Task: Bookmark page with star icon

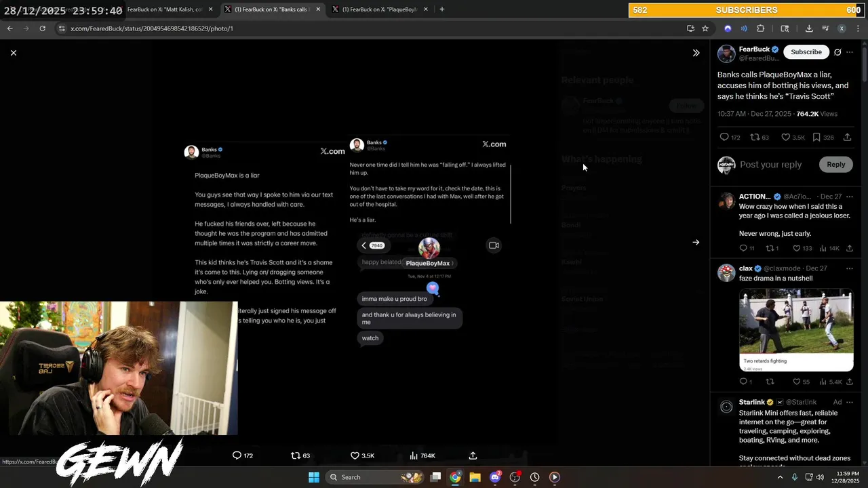Action: [x=705, y=28]
